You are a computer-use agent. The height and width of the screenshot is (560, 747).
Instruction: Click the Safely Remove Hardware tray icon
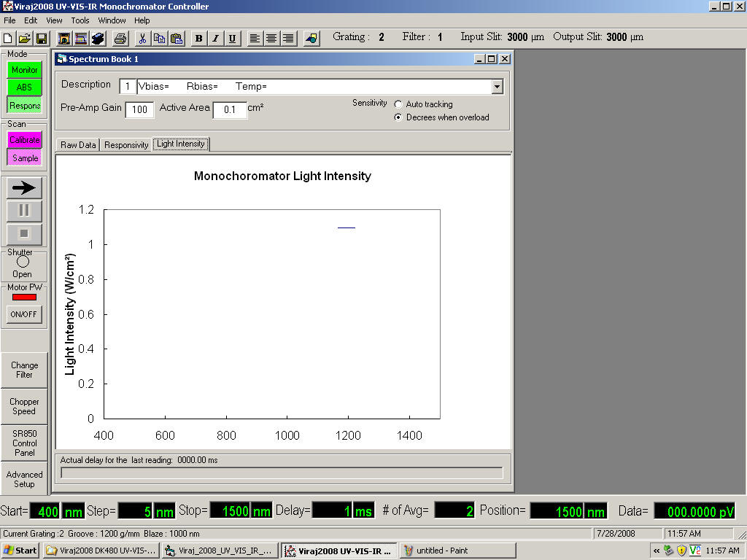[669, 551]
